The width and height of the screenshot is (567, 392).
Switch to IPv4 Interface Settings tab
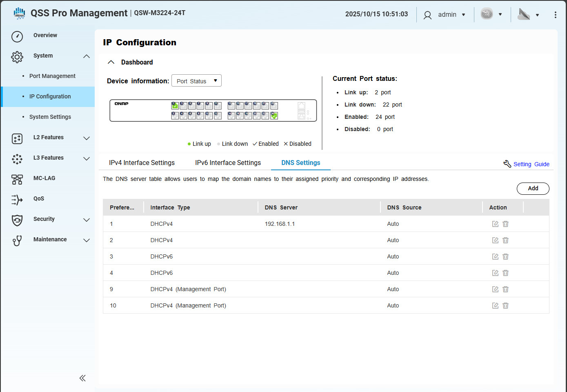[x=142, y=163]
